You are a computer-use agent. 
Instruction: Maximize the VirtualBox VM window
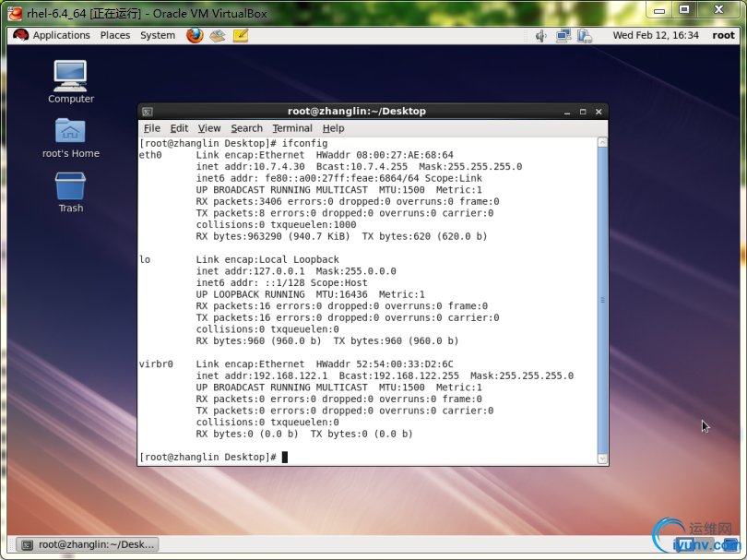[x=684, y=10]
